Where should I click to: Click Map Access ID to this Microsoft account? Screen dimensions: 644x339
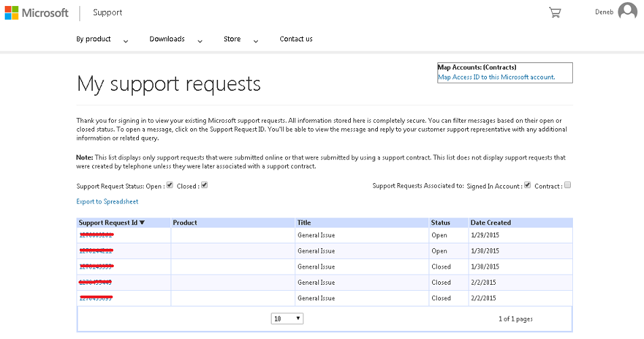click(x=496, y=77)
